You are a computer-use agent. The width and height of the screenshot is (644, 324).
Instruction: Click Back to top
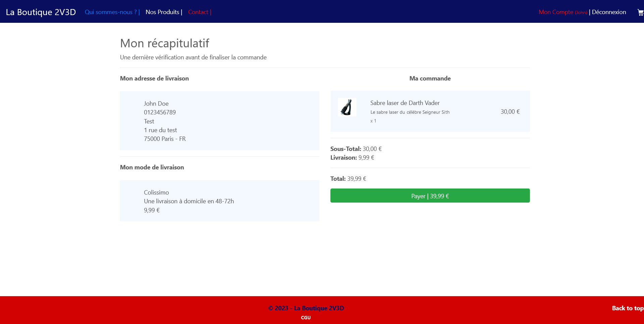coord(627,308)
